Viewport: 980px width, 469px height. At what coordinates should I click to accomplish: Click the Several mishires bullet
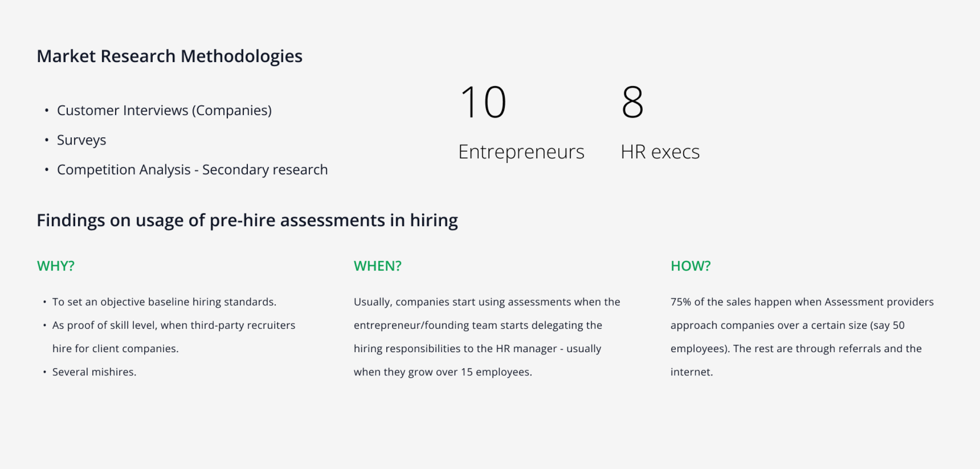[94, 372]
